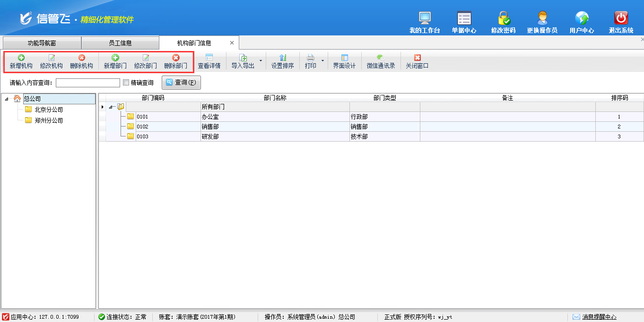Image resolution: width=644 pixels, height=322 pixels.
Task: Click 设置排序 sort settings icon
Action: coord(283,58)
